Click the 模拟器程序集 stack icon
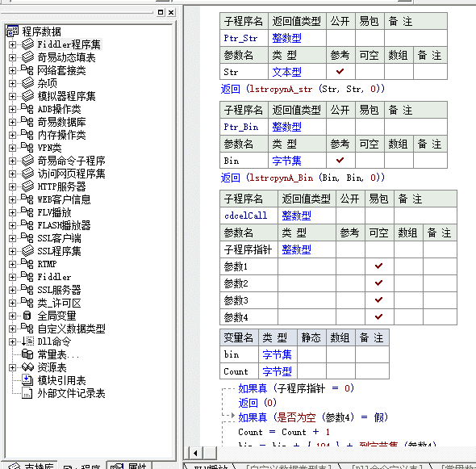The height and width of the screenshot is (469, 476). point(27,96)
